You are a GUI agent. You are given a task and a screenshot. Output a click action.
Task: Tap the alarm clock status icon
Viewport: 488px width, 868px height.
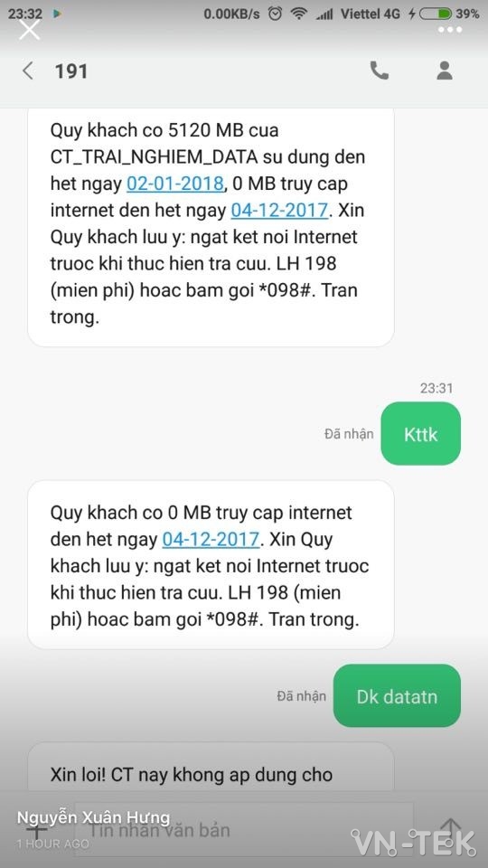click(x=275, y=14)
